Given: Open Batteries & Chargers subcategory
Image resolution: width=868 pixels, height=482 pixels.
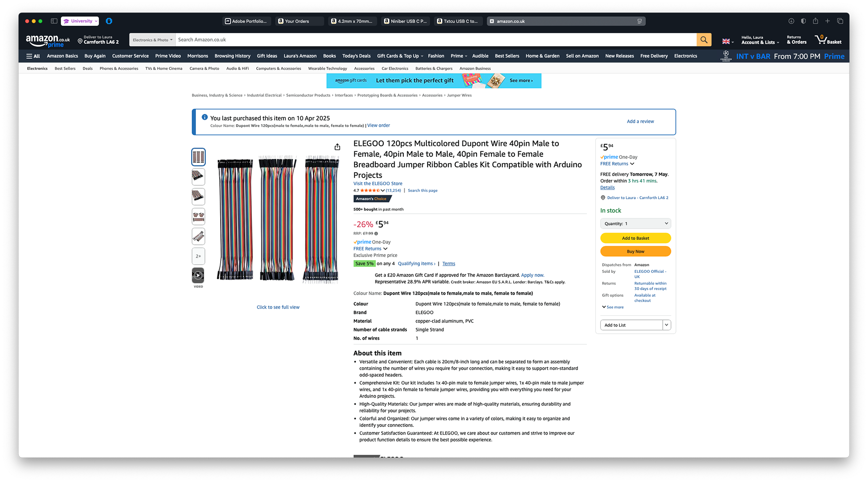Looking at the screenshot, I should click(434, 69).
